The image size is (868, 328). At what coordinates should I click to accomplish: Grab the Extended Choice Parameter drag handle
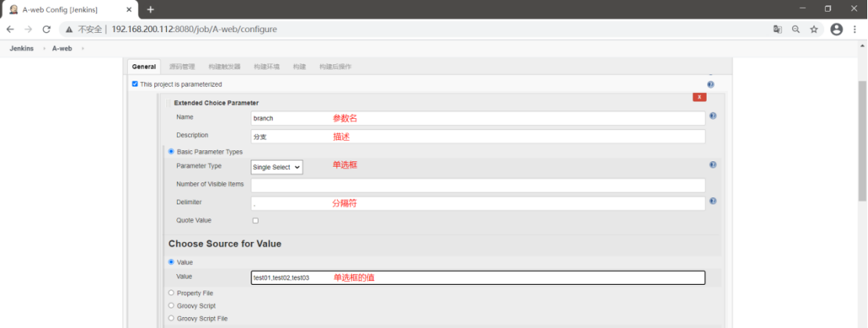[x=168, y=103]
